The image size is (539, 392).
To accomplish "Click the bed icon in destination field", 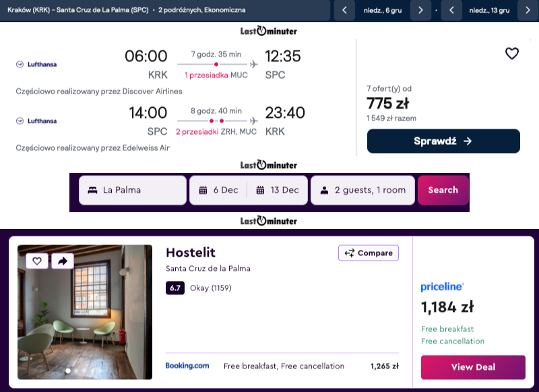I will pyautogui.click(x=92, y=190).
